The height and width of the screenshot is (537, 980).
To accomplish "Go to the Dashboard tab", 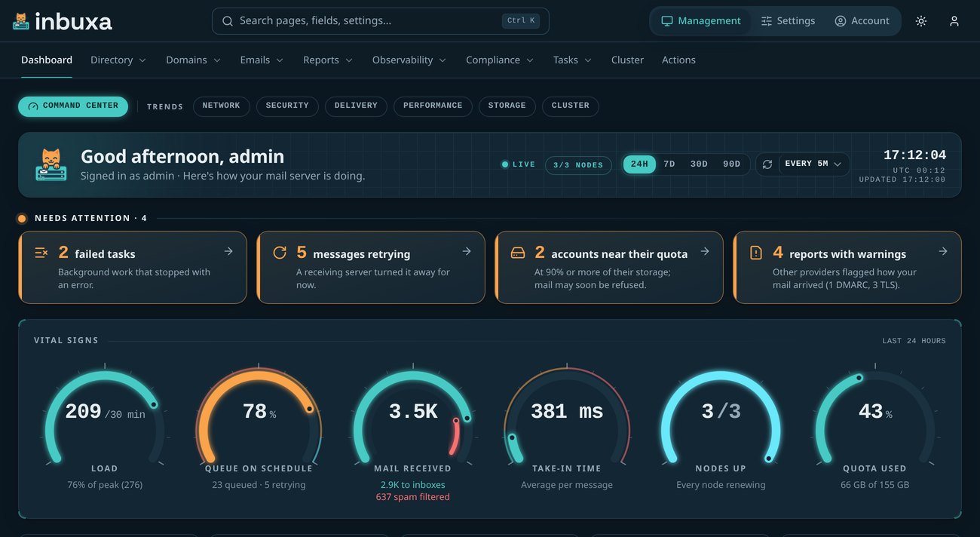I will pyautogui.click(x=47, y=60).
